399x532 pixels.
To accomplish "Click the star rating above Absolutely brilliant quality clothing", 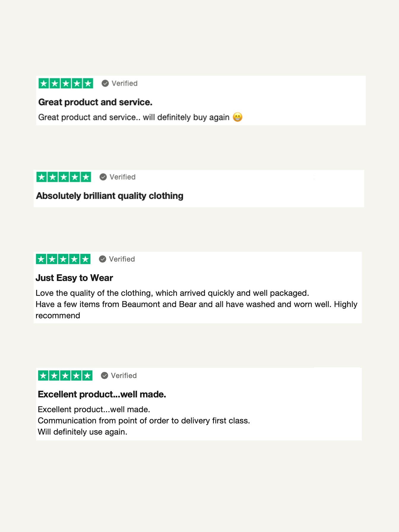I will (64, 177).
